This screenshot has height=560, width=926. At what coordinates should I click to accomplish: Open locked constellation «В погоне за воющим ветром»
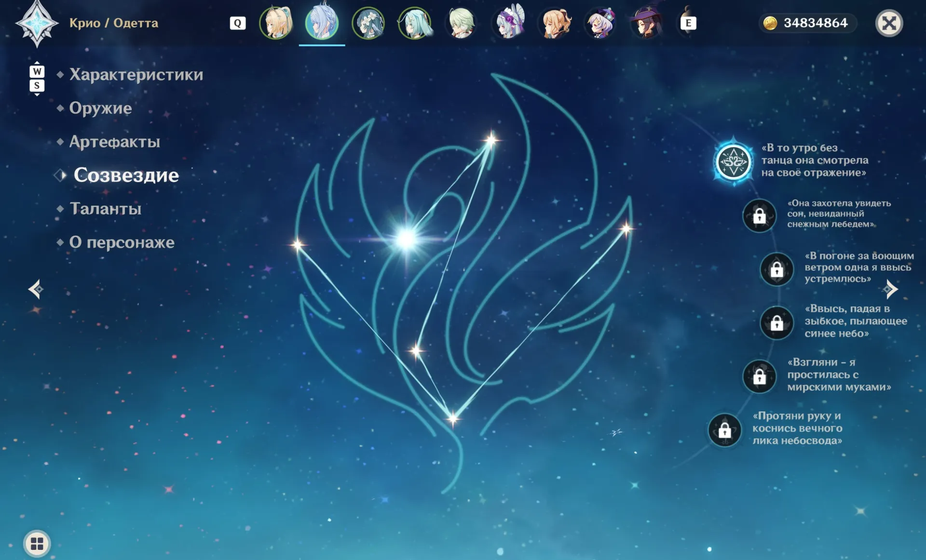pos(776,269)
